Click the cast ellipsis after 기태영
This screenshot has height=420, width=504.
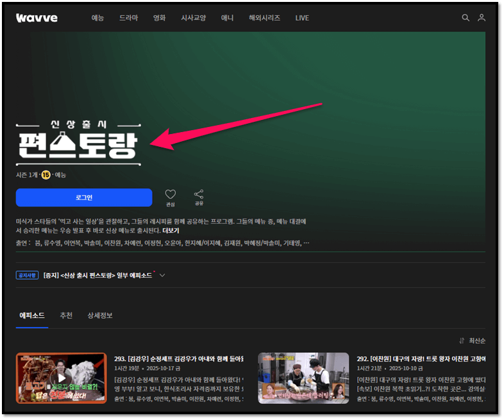[x=307, y=243]
